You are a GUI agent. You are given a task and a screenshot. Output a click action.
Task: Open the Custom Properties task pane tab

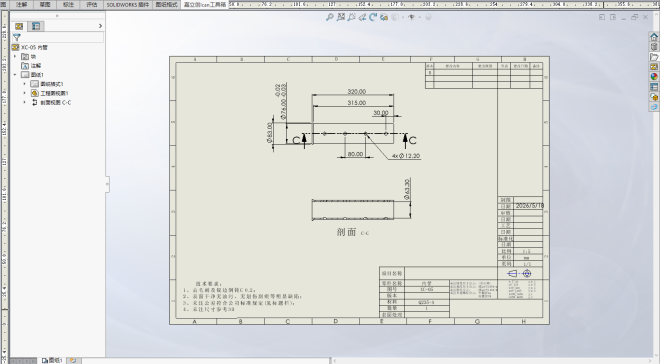tap(654, 87)
